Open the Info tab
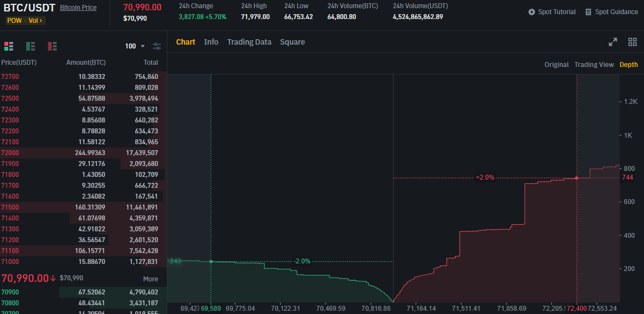This screenshot has height=314, width=644. [x=211, y=41]
